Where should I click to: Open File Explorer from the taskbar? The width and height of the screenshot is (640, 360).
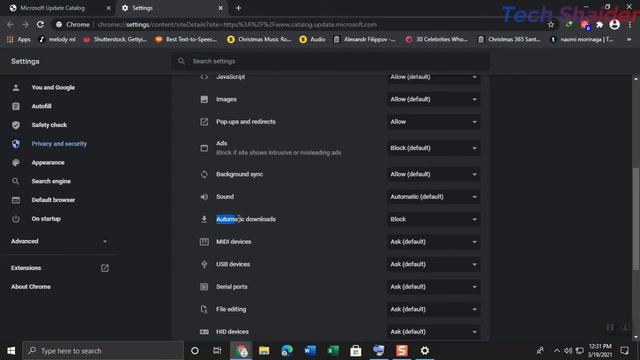pyautogui.click(x=264, y=351)
